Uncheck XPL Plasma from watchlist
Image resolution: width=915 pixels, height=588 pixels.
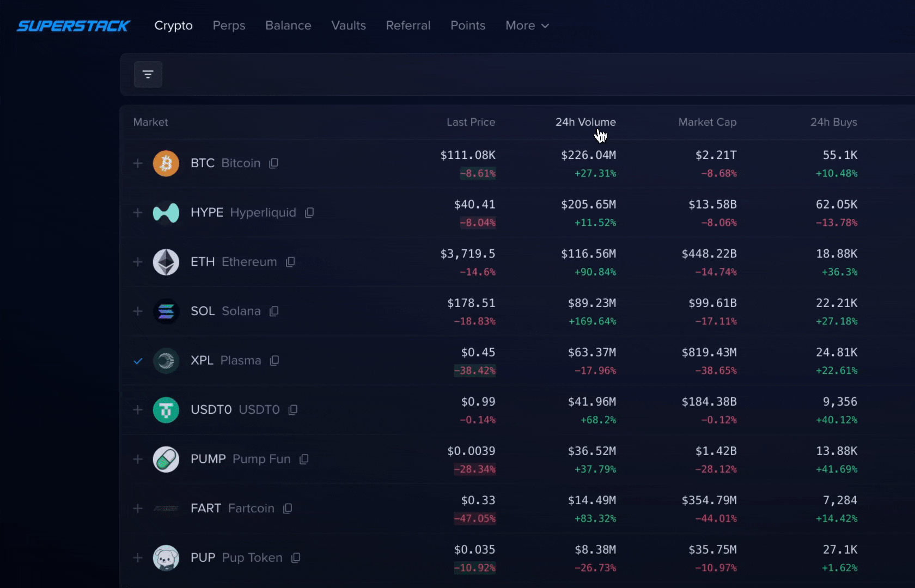(x=138, y=360)
